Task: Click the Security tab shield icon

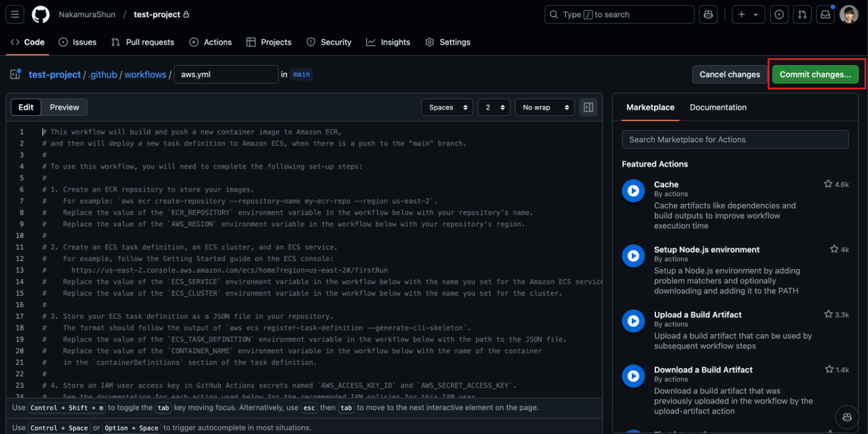Action: coord(311,42)
